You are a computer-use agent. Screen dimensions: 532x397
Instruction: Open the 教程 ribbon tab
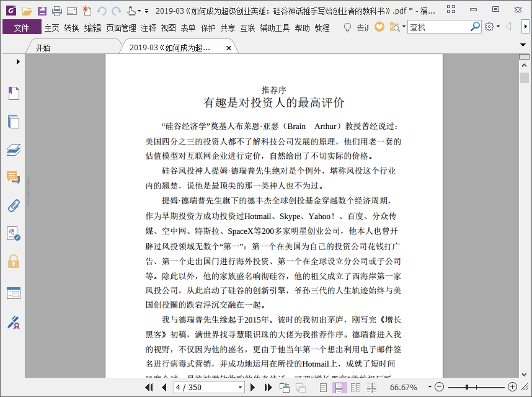(322, 28)
